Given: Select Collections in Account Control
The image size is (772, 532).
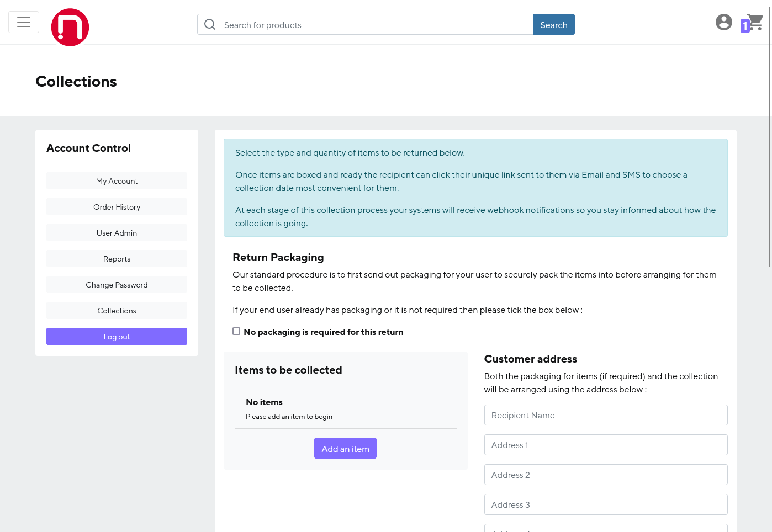Looking at the screenshot, I should point(117,311).
